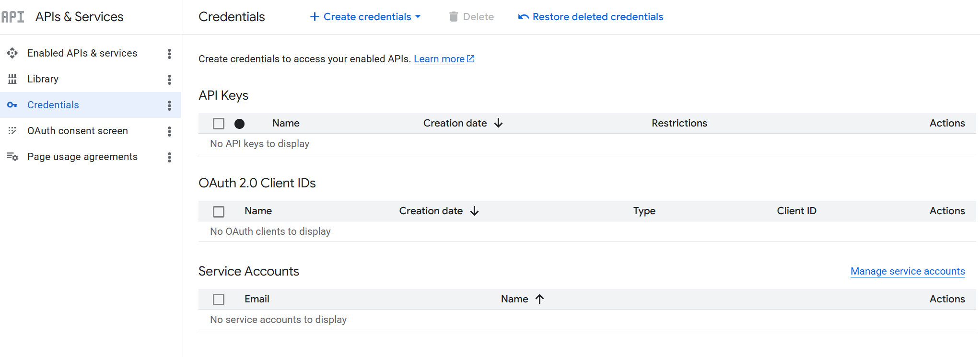Screen dimensions: 980x357
Task: Click the Create credentials button
Action: (x=365, y=17)
